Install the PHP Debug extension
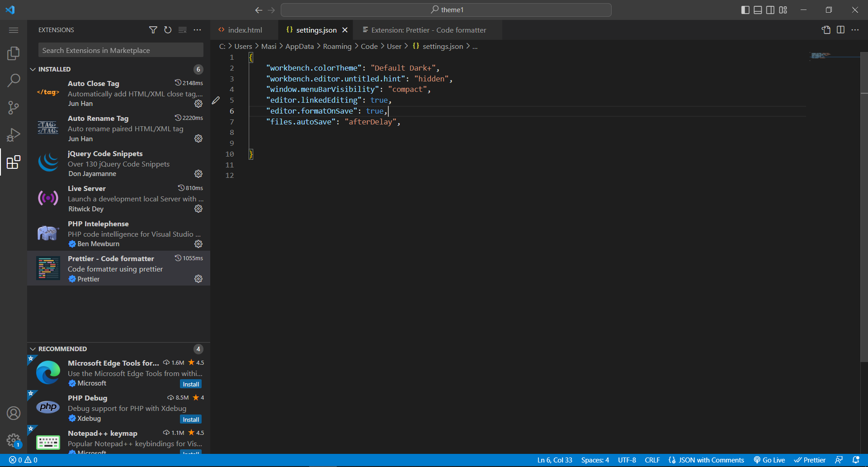This screenshot has height=467, width=868. coord(191,419)
